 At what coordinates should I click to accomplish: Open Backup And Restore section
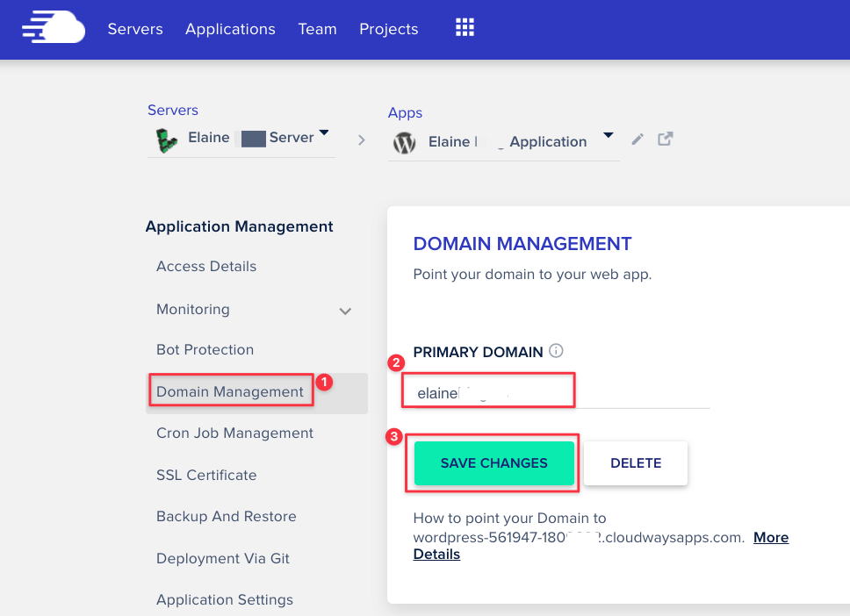coord(226,516)
